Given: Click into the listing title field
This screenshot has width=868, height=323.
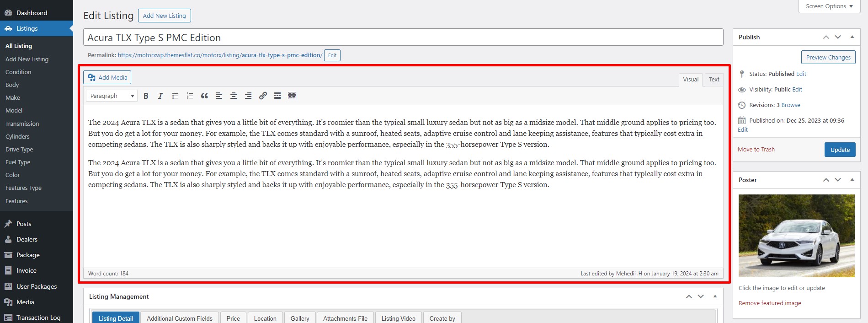Looking at the screenshot, I should 403,37.
